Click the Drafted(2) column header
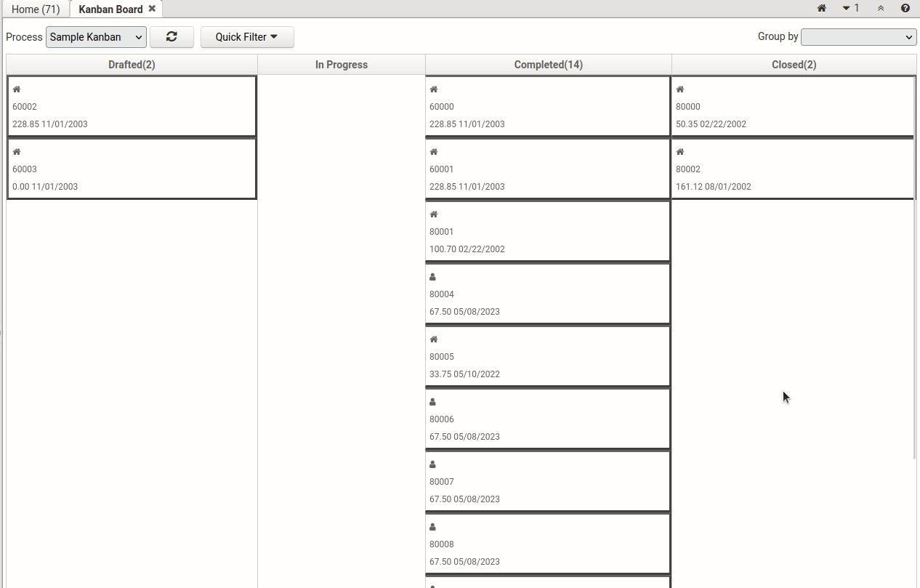The image size is (920, 588). tap(132, 65)
